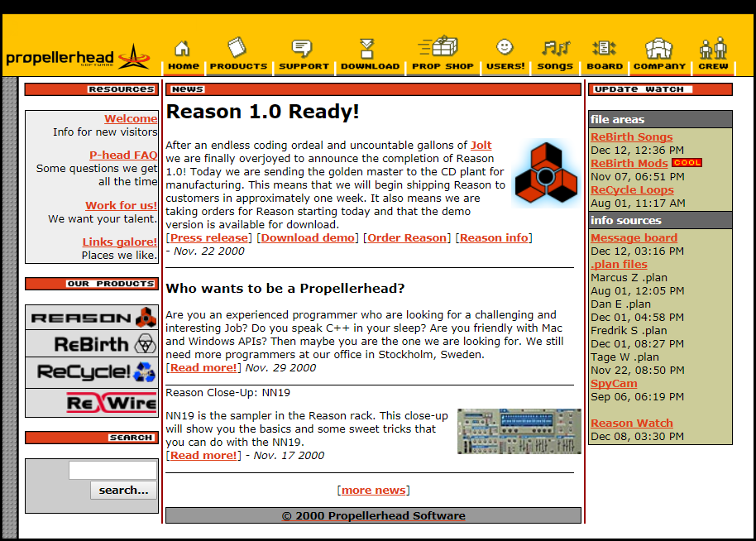Open the Songs music notes icon
This screenshot has height=541, width=756.
pyautogui.click(x=556, y=48)
